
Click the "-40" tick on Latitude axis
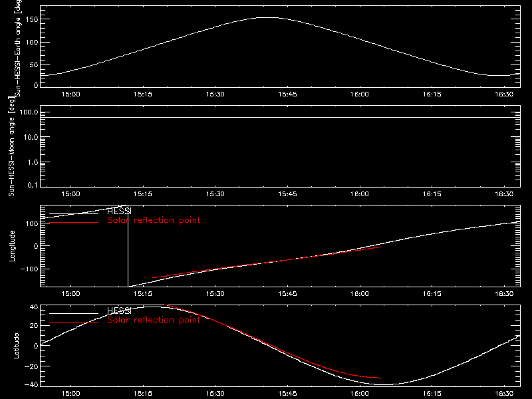(x=32, y=384)
